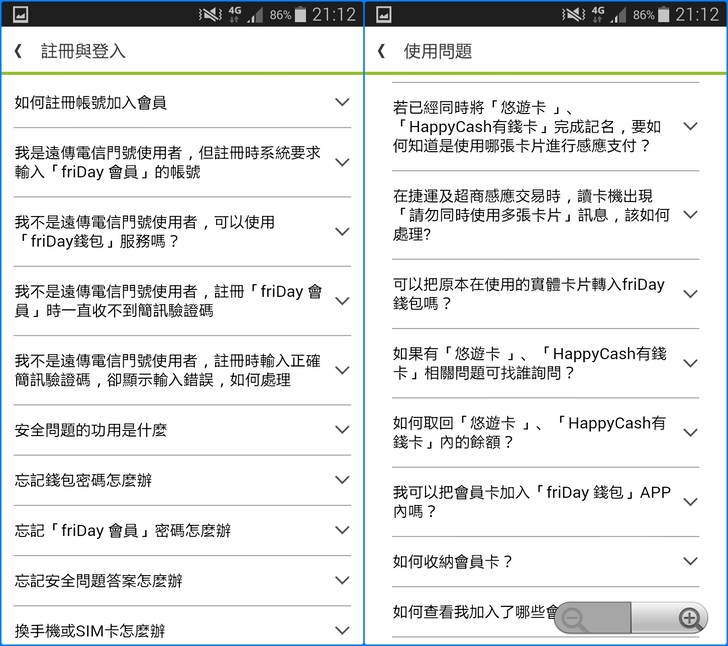Expand chevron next to 換手機或SIM卡怎麼辦
Screen dimensions: 728x646
tap(342, 630)
